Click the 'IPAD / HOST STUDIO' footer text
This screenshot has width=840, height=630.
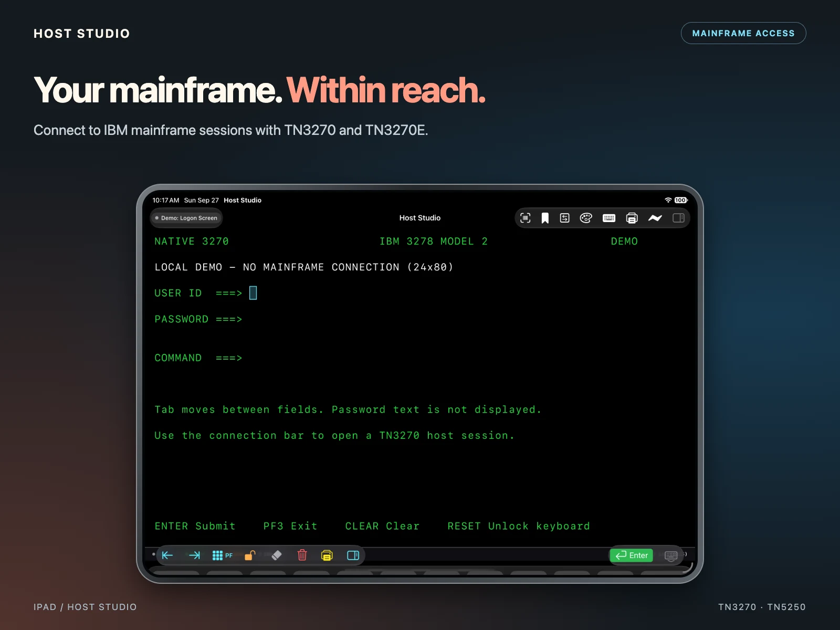pyautogui.click(x=85, y=607)
